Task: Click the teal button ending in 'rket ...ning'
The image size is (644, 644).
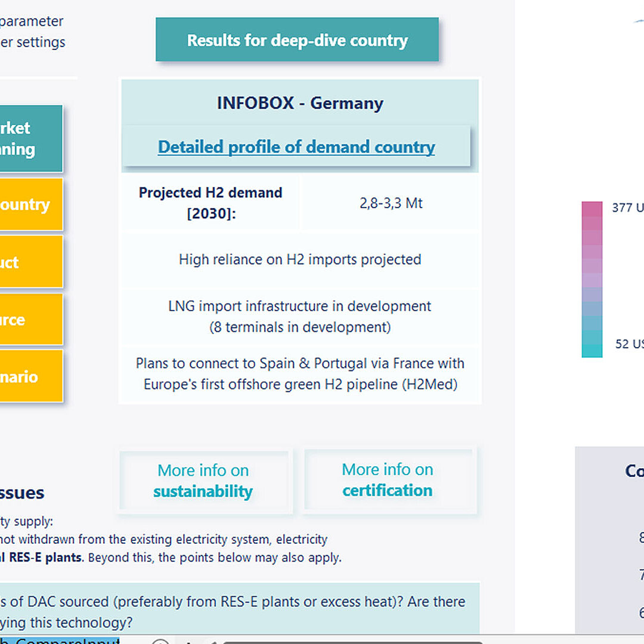Action: [x=31, y=138]
